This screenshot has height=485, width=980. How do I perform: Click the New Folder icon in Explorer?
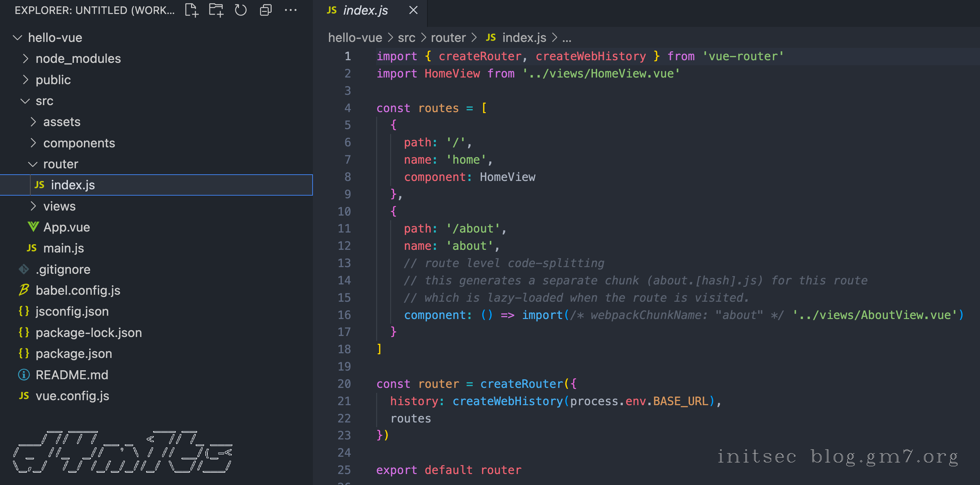tap(216, 10)
